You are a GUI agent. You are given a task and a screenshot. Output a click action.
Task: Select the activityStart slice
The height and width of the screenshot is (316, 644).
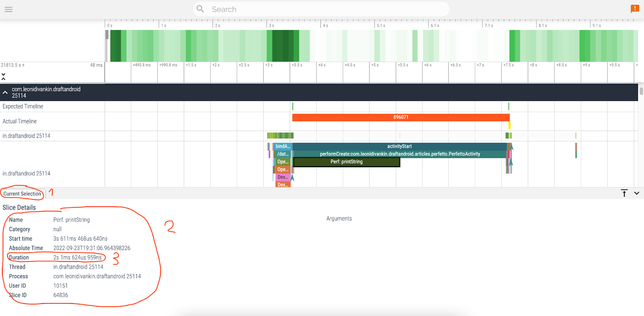(399, 146)
